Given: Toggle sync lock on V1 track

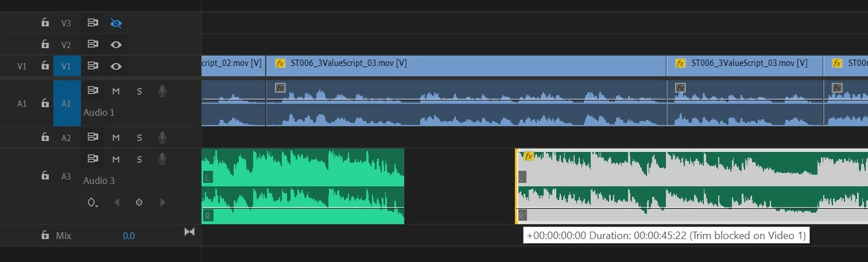Looking at the screenshot, I should point(92,66).
